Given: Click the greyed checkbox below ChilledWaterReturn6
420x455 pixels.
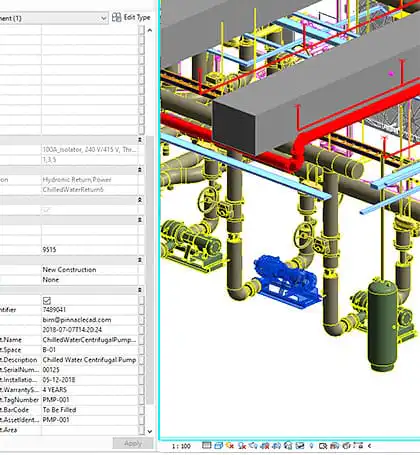Looking at the screenshot, I should (47, 210).
